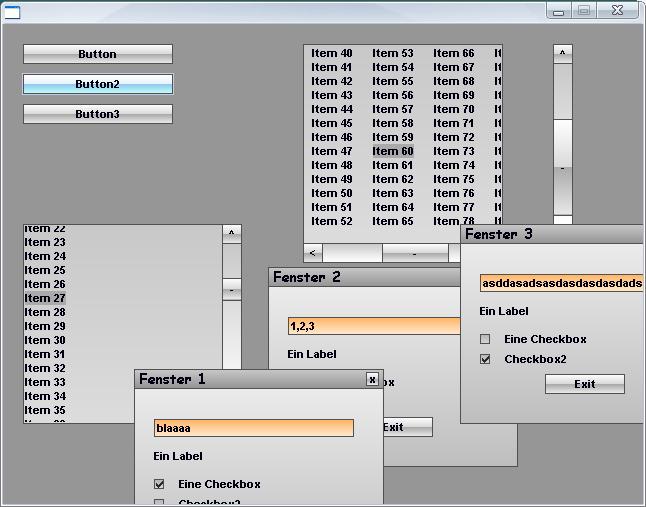Image resolution: width=646 pixels, height=507 pixels.
Task: Select Item 60 in the multi-column list
Action: tap(392, 151)
